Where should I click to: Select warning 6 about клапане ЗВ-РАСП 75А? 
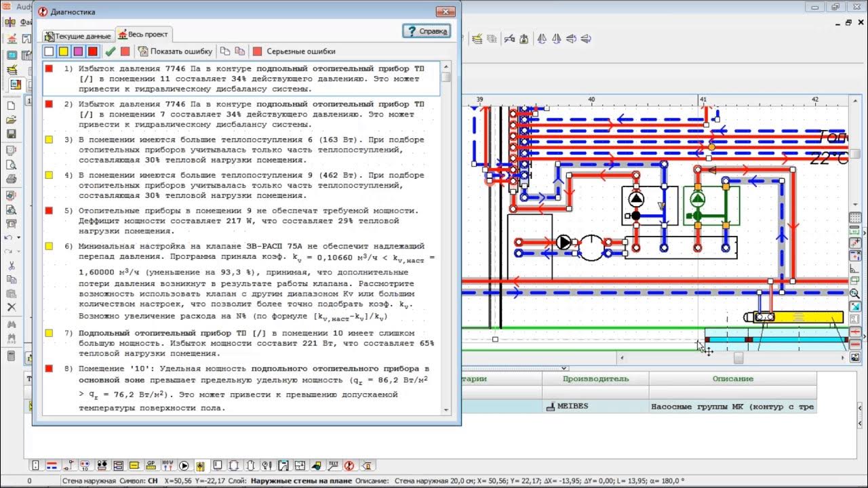click(241, 281)
